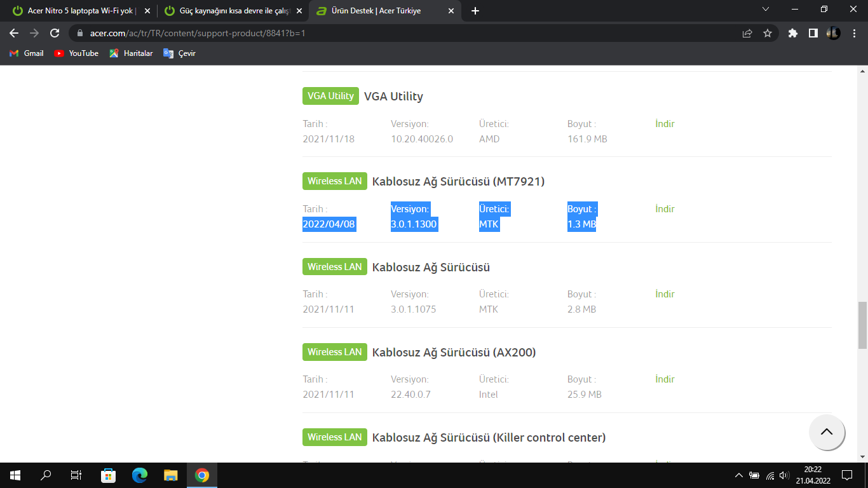Open the volume speaker tray icon
This screenshot has height=488, width=868.
click(784, 475)
